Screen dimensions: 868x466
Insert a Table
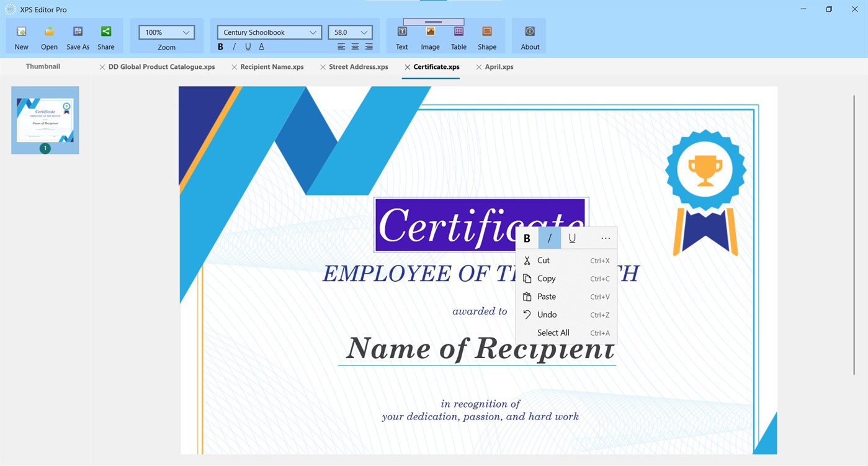pyautogui.click(x=458, y=36)
